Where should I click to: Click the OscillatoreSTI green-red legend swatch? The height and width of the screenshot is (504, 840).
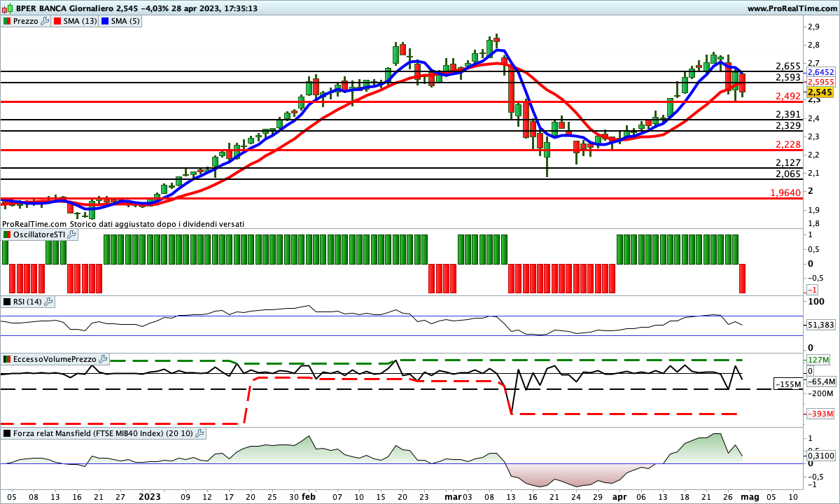[x=7, y=234]
